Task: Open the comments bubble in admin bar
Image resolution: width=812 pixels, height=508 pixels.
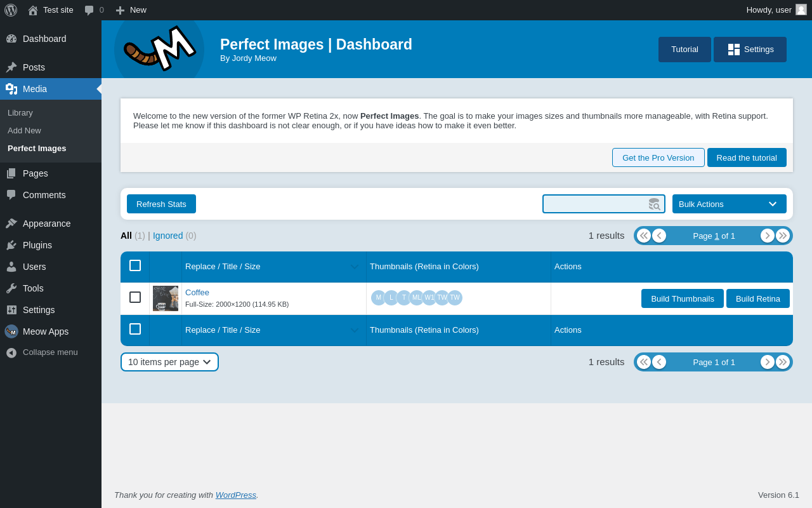Action: (89, 10)
